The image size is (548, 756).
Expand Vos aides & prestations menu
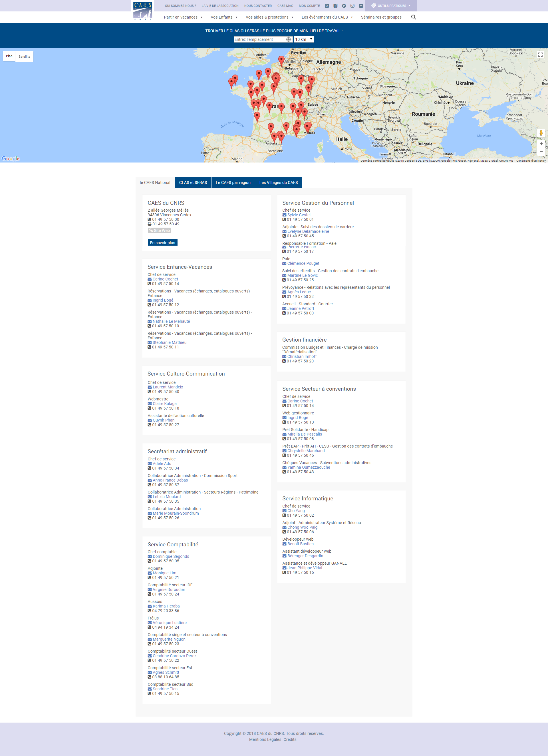pos(269,17)
